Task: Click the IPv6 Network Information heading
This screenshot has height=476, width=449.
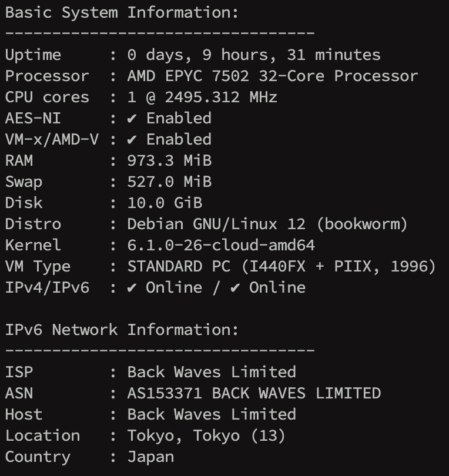Action: (122, 330)
